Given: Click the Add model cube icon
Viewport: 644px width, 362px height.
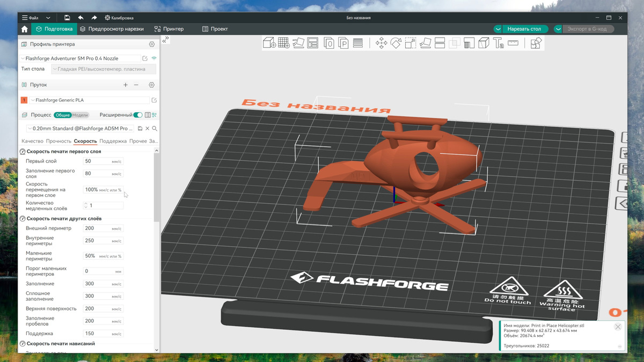Looking at the screenshot, I should [x=269, y=43].
